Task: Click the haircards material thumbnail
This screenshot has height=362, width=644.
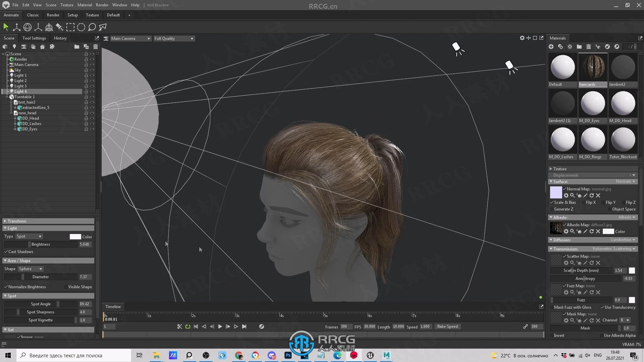Action: [x=592, y=66]
